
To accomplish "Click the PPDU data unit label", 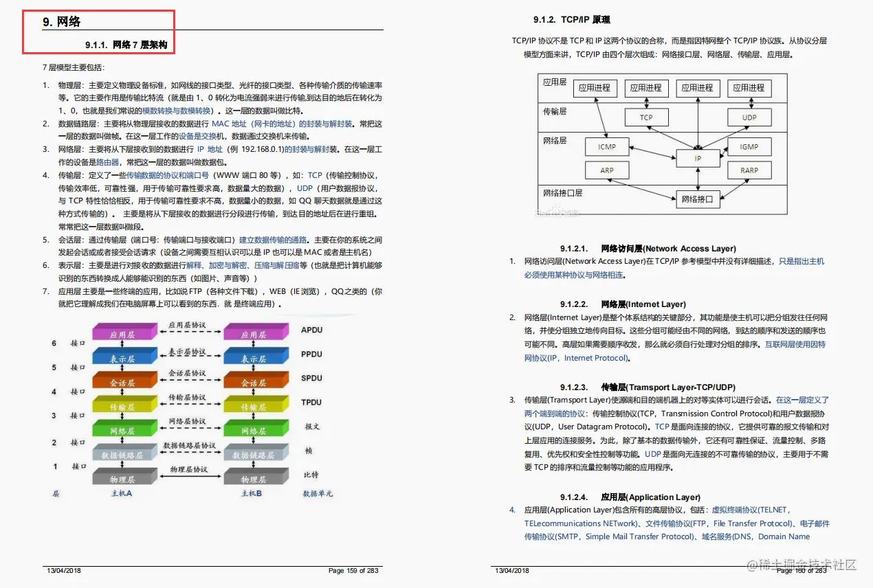I will 311,354.
